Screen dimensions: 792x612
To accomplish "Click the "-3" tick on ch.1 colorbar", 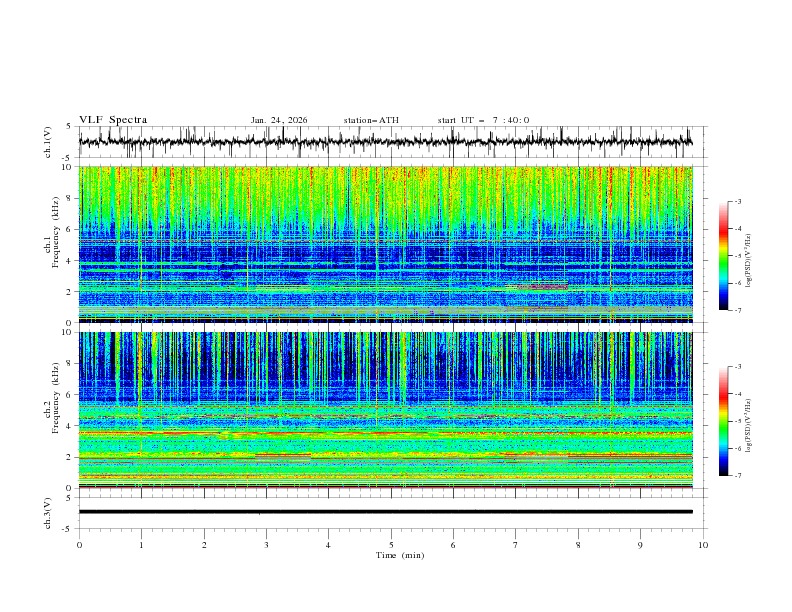I will click(x=737, y=201).
